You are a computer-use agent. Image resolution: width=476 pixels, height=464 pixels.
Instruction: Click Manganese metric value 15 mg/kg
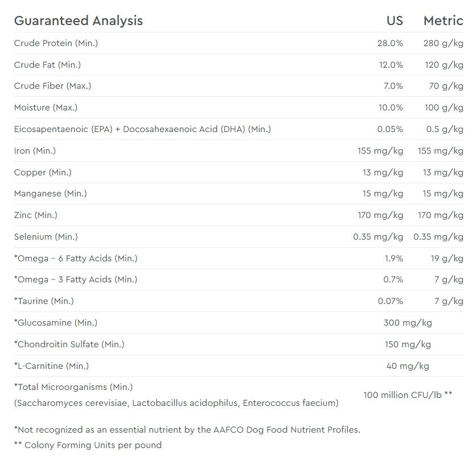pyautogui.click(x=443, y=194)
